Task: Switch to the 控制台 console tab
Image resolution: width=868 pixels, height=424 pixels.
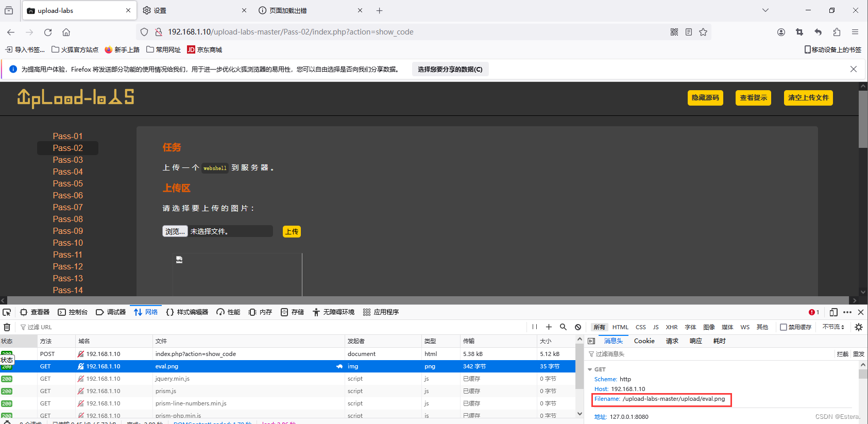Action: pos(73,312)
